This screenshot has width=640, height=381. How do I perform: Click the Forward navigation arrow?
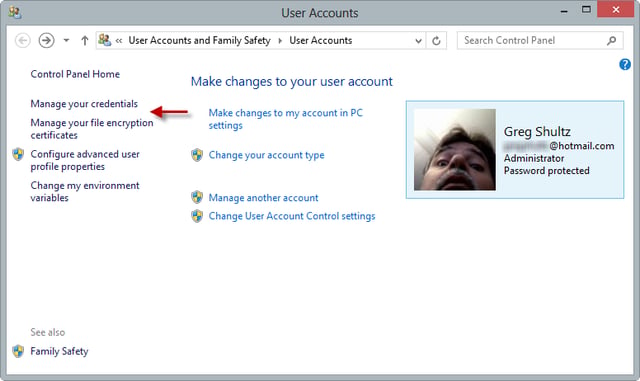point(46,40)
